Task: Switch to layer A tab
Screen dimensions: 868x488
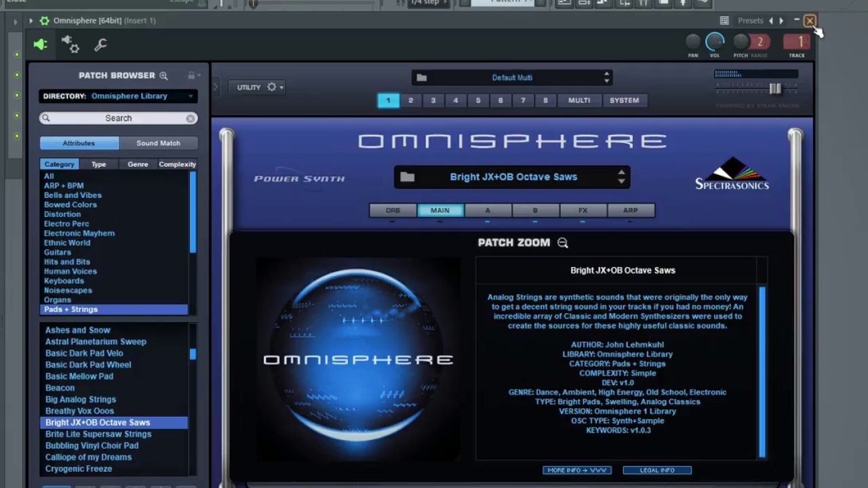Action: click(x=488, y=211)
